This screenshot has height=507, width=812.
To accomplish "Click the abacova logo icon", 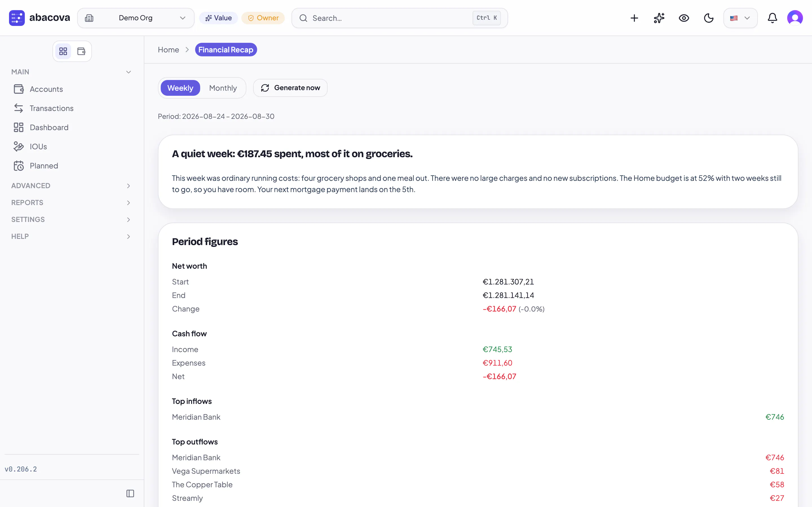I will click(x=17, y=18).
